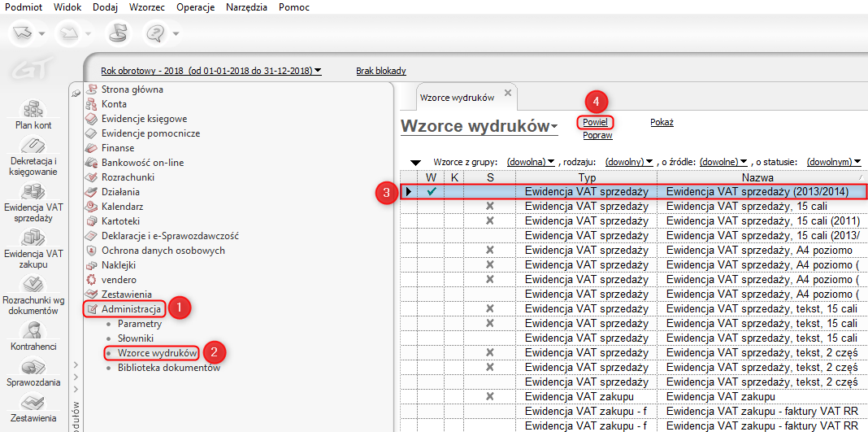Click the back navigation arrow toolbar icon
868x432 pixels.
(x=24, y=34)
